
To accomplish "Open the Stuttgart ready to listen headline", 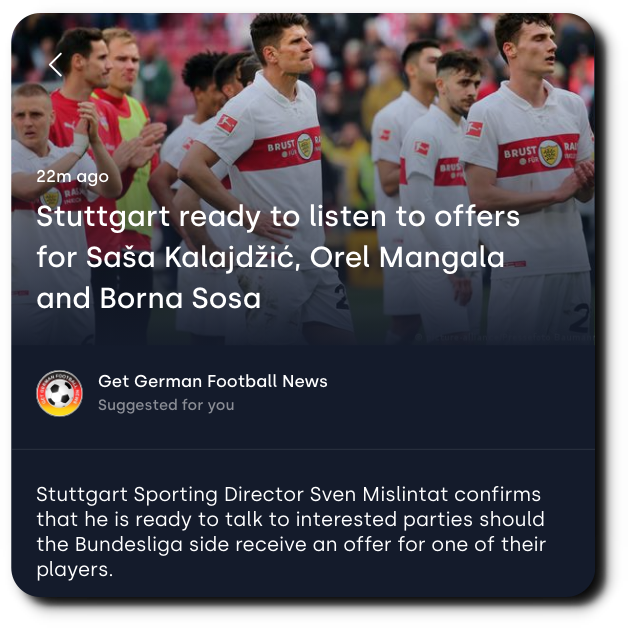I will 278,257.
